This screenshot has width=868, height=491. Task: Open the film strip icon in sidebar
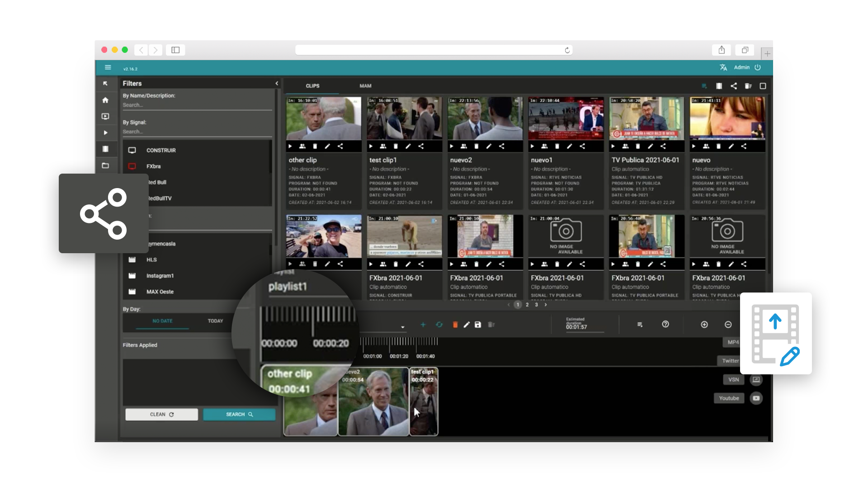pyautogui.click(x=105, y=149)
